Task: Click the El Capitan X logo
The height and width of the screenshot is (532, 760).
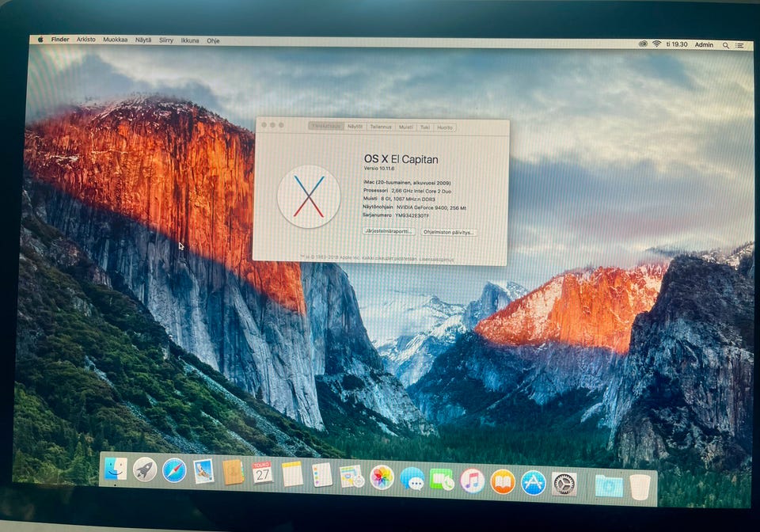Action: point(309,196)
